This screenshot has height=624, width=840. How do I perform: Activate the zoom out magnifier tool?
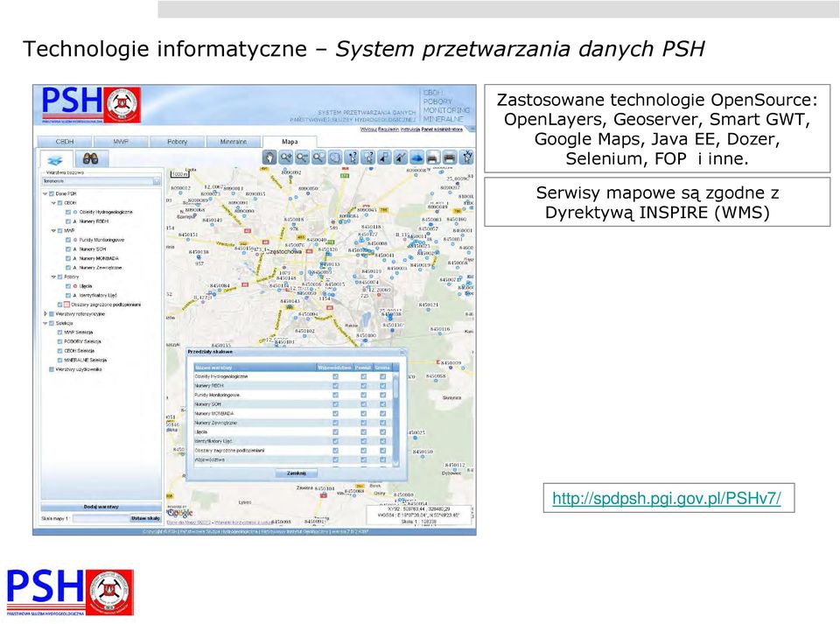(x=302, y=157)
